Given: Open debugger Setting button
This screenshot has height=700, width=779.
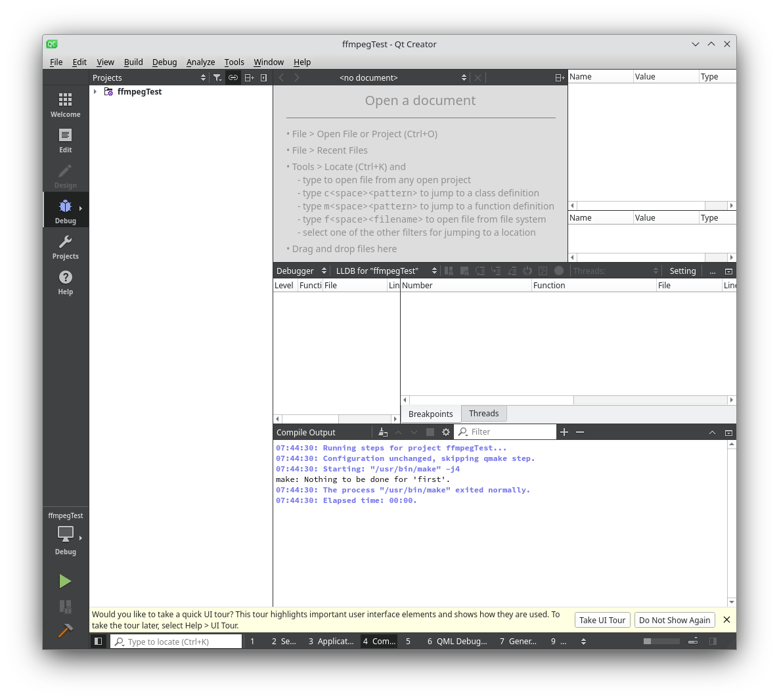Looking at the screenshot, I should coord(682,271).
